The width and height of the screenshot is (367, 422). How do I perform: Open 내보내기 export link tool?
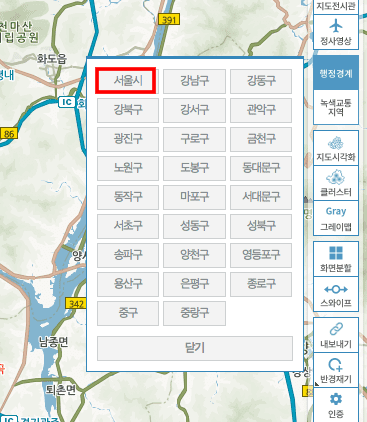tap(336, 335)
